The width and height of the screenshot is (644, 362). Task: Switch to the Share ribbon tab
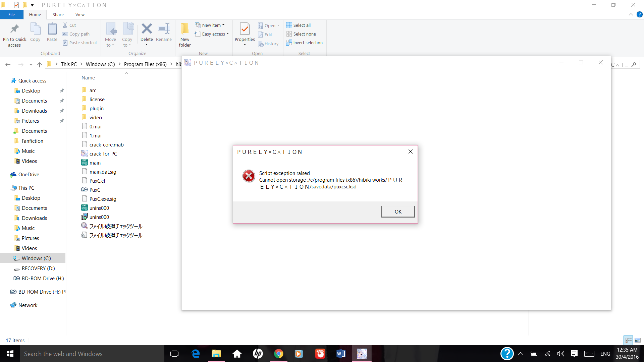(58, 14)
